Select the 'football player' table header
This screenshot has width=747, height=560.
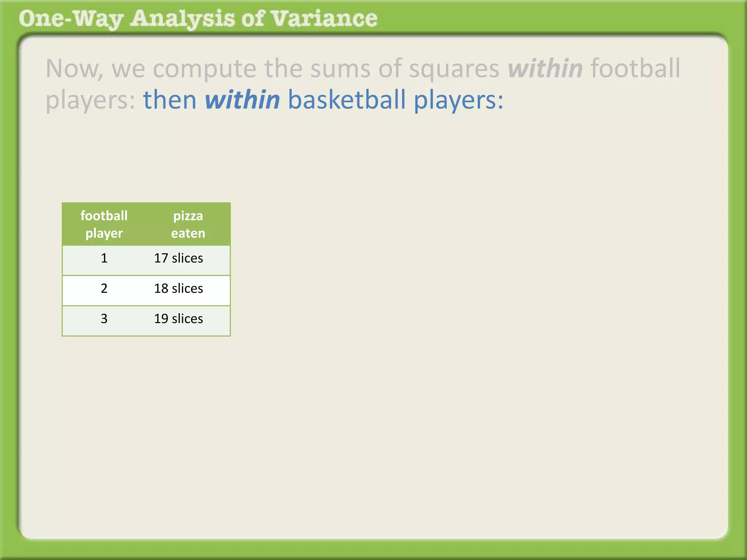click(x=104, y=224)
